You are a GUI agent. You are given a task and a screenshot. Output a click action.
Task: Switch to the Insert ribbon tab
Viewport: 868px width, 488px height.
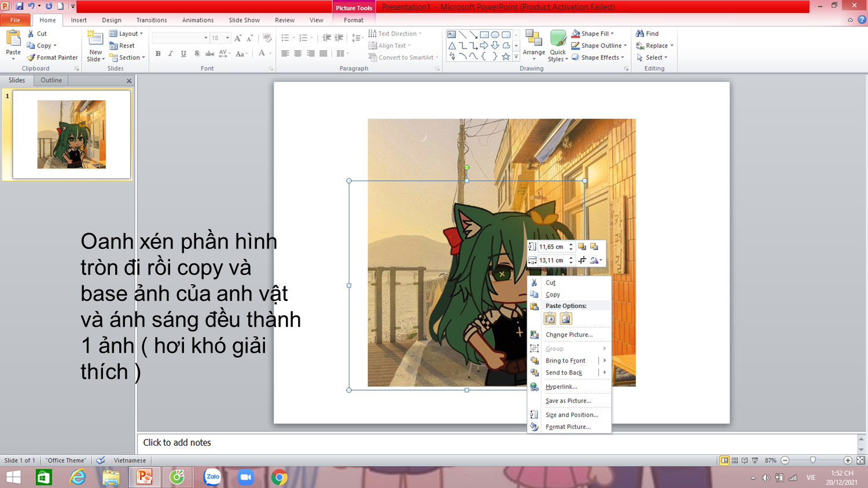pos(79,20)
